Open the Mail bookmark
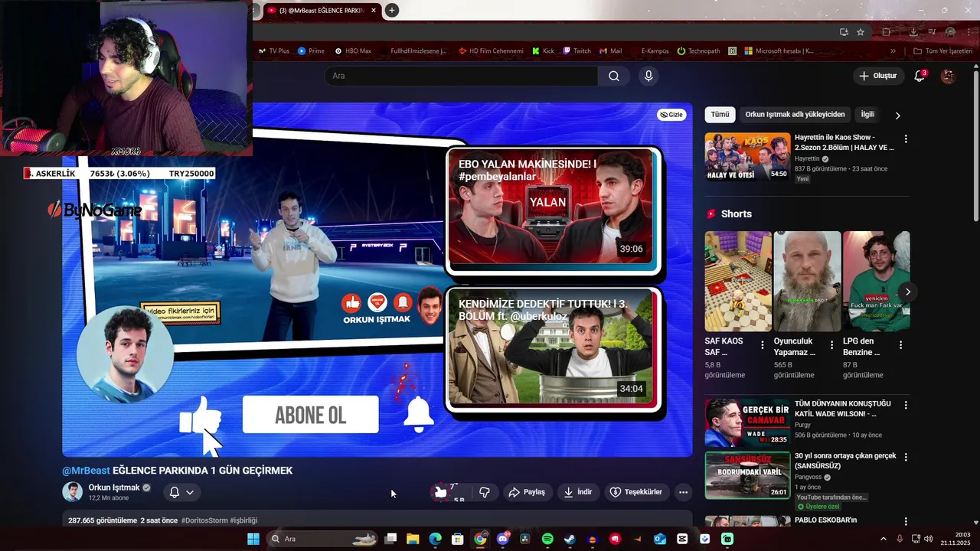 610,51
